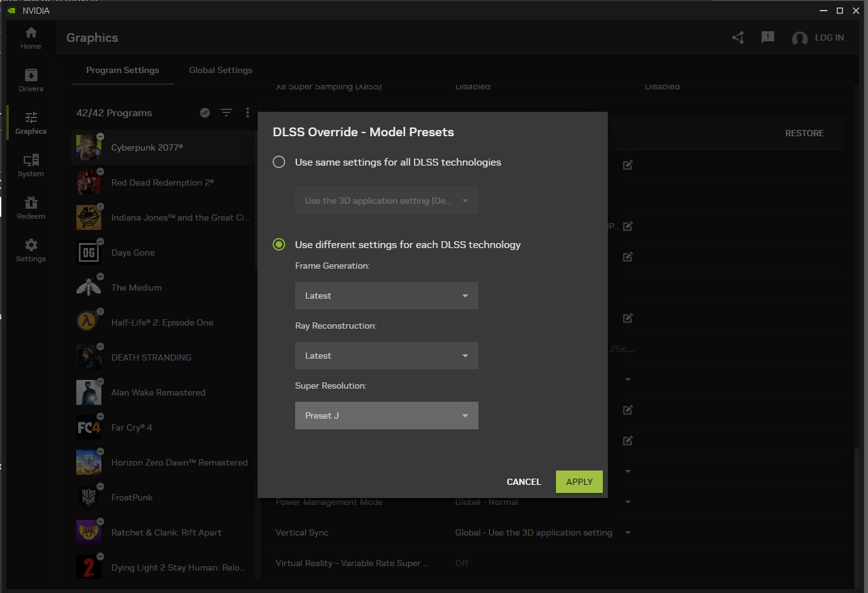Click the RESTORE button
The width and height of the screenshot is (868, 593).
(804, 133)
